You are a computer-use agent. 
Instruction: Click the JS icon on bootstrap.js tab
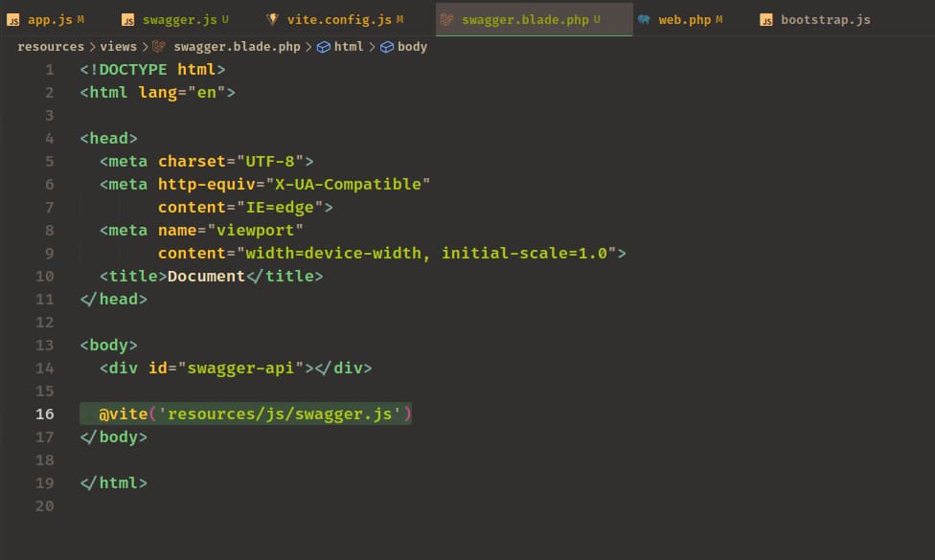coord(766,20)
